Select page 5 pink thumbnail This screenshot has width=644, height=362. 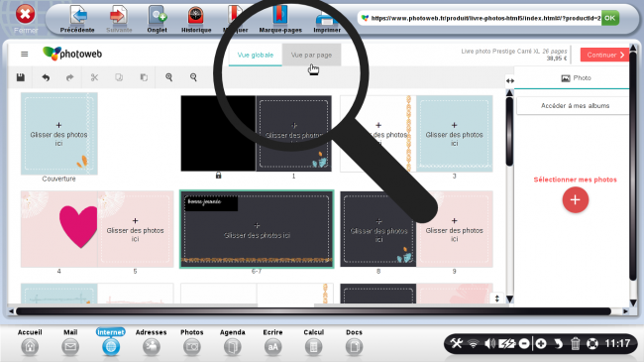135,229
